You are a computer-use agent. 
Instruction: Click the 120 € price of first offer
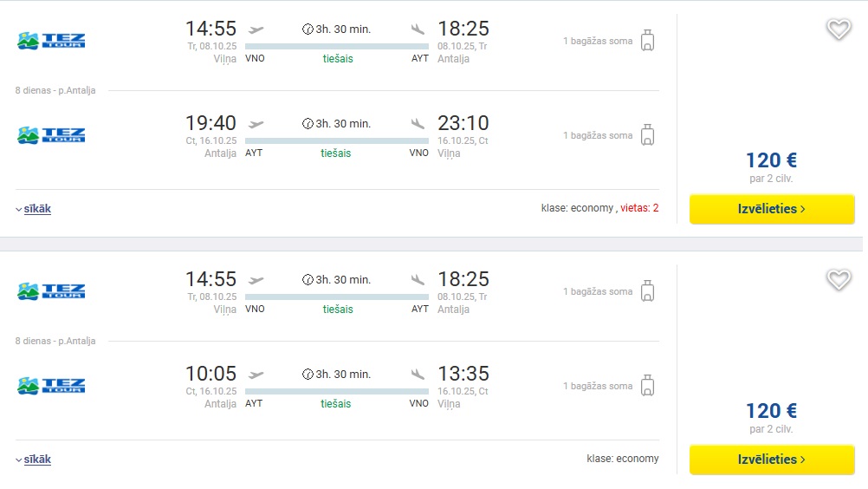click(x=771, y=160)
